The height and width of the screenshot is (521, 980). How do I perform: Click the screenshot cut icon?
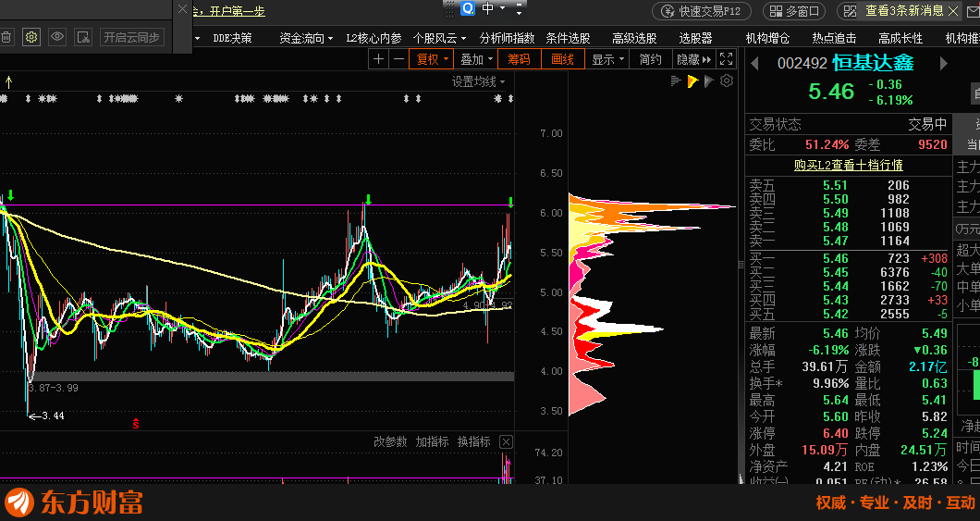[x=84, y=38]
